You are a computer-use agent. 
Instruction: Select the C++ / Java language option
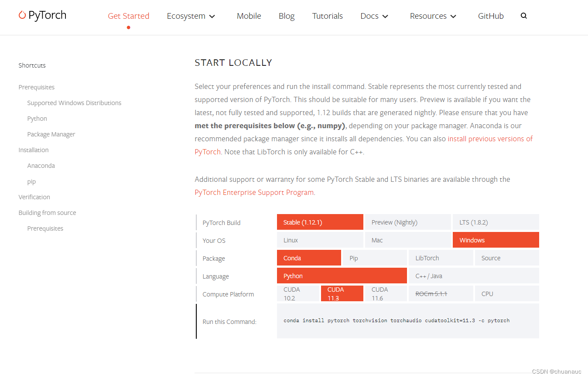(473, 276)
